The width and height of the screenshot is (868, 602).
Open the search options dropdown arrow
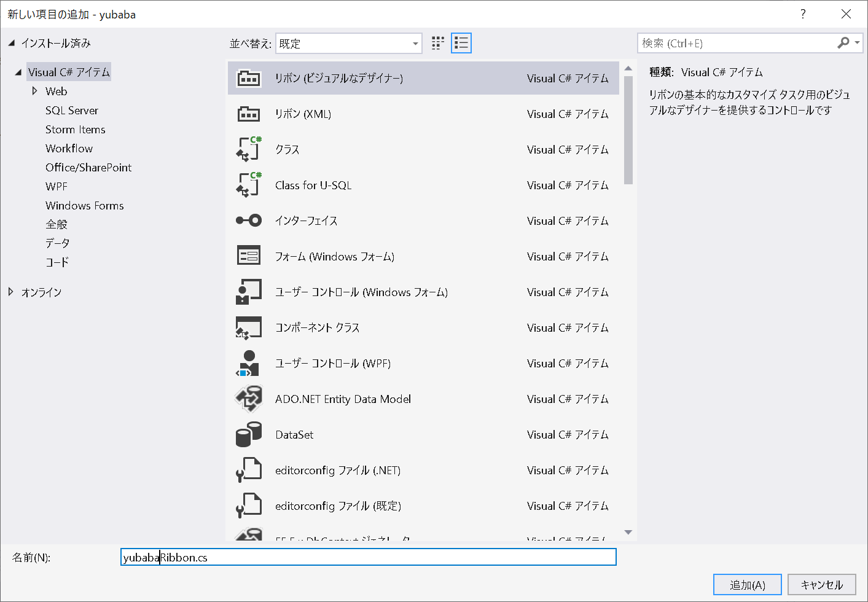pyautogui.click(x=857, y=43)
